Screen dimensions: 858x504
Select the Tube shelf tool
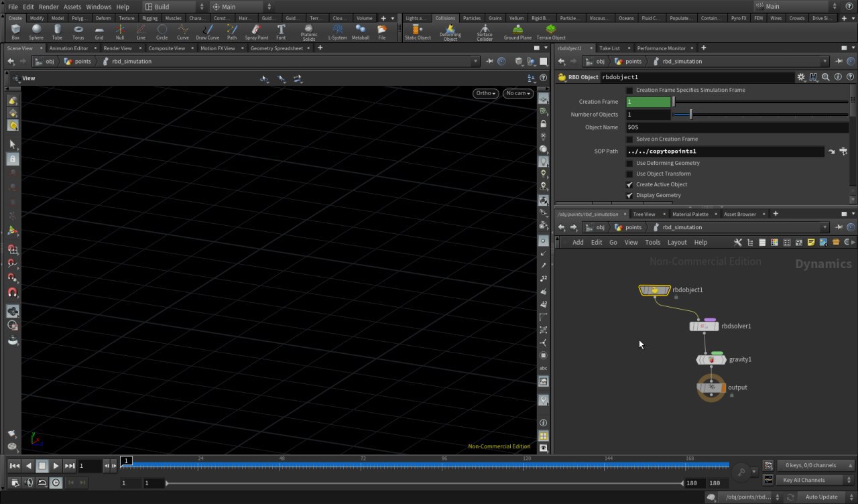[57, 31]
